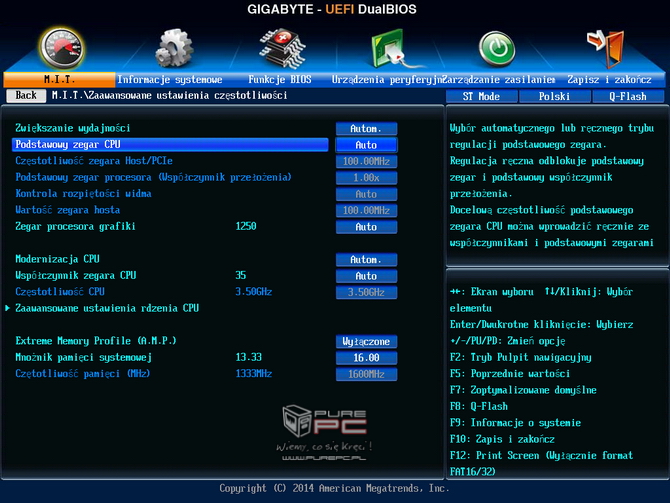Switch to the Zarządzanie zasilaniem tab

point(499,79)
